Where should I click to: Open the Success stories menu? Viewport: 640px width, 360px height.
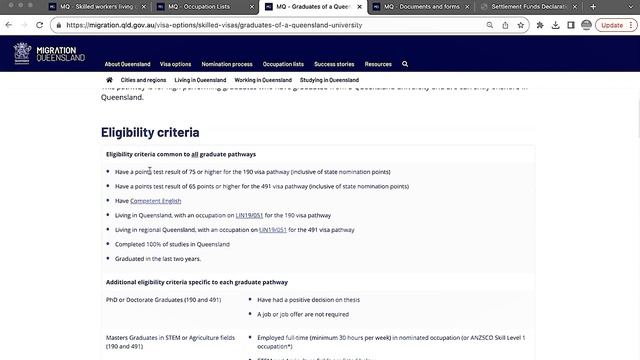334,64
